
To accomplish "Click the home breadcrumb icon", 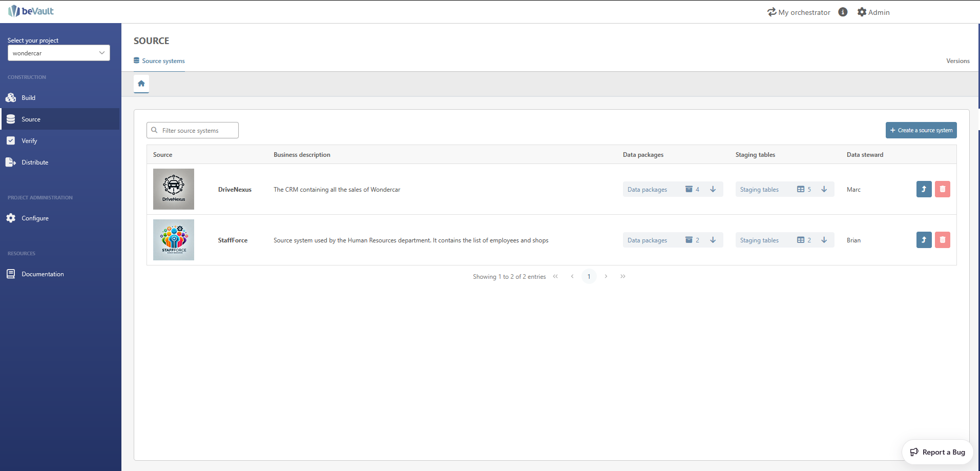I will [141, 84].
